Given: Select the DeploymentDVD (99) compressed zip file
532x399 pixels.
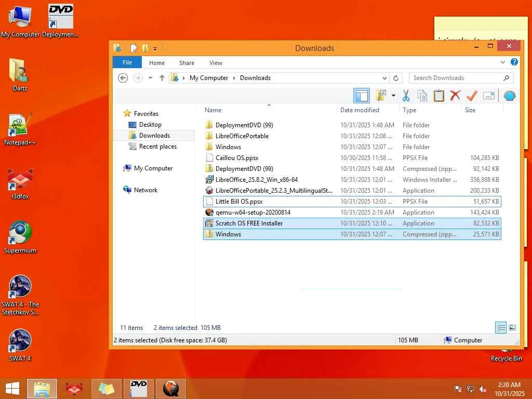Looking at the screenshot, I should click(x=352, y=169).
